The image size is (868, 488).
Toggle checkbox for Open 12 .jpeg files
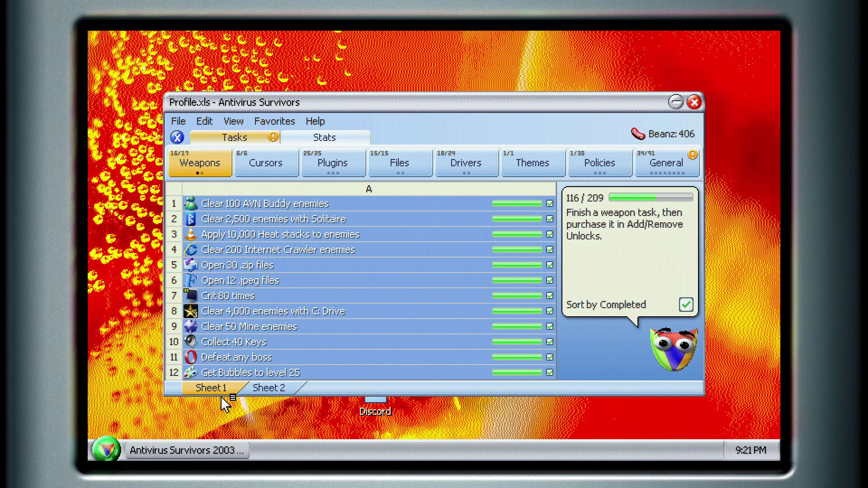click(550, 281)
